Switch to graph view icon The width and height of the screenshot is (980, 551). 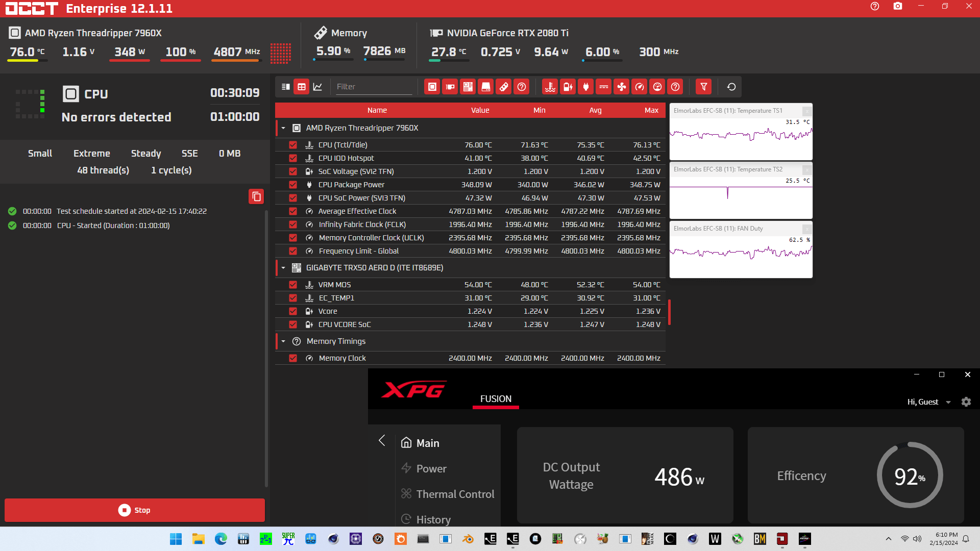click(317, 87)
